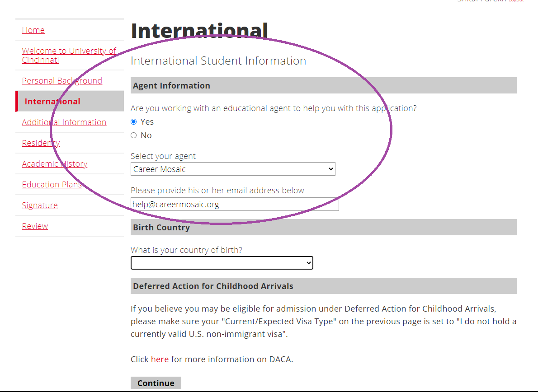Open Academic History section
Image resolution: width=538 pixels, height=392 pixels.
click(55, 164)
